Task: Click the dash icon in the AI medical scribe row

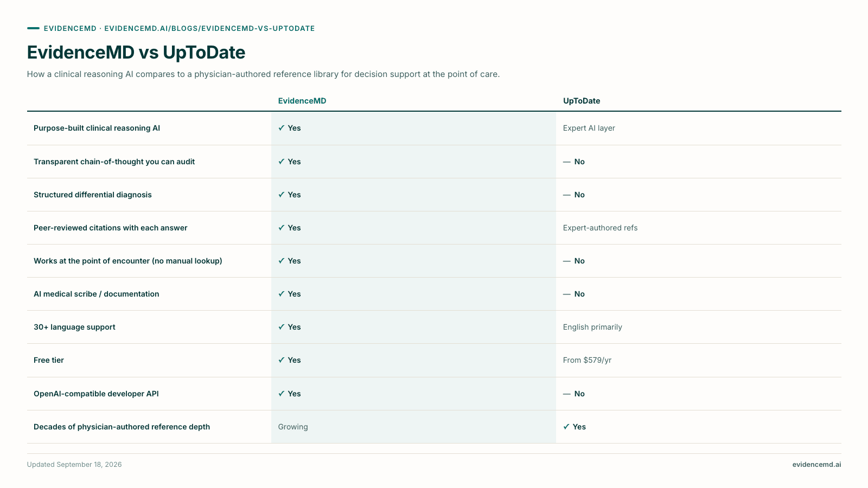Action: point(566,294)
